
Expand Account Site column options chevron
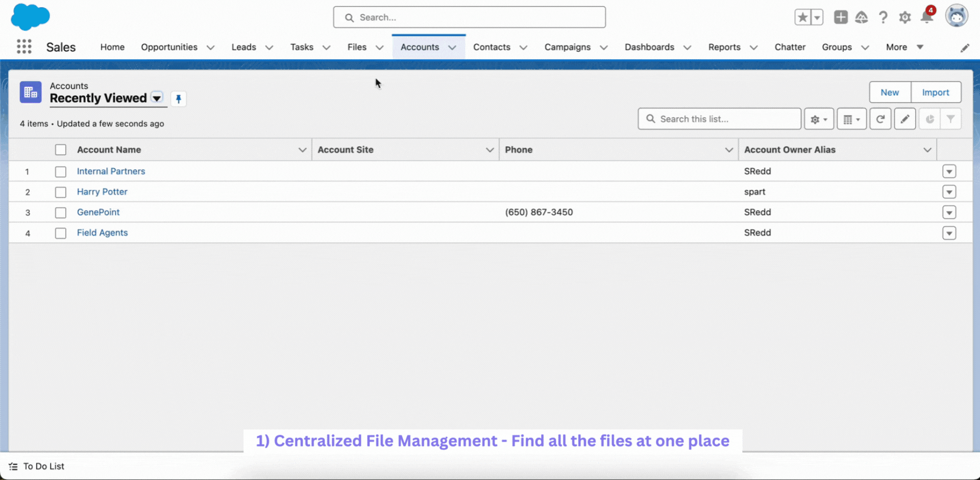click(x=489, y=149)
